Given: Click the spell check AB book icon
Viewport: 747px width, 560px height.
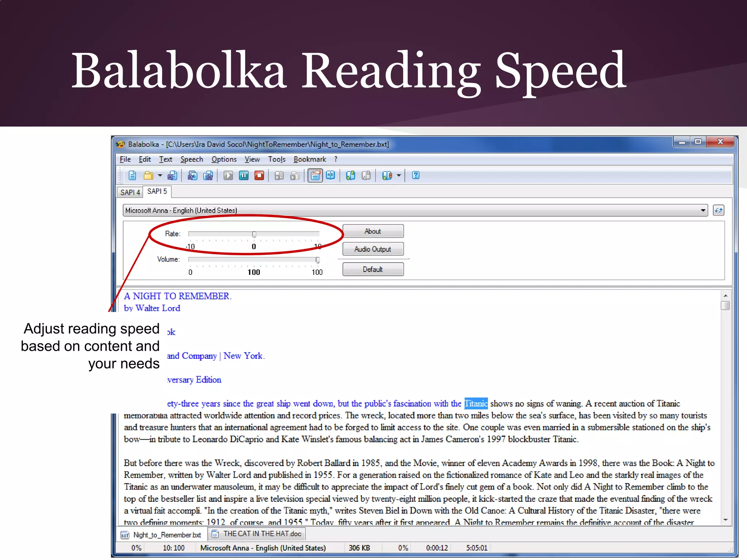Looking at the screenshot, I should coord(330,176).
